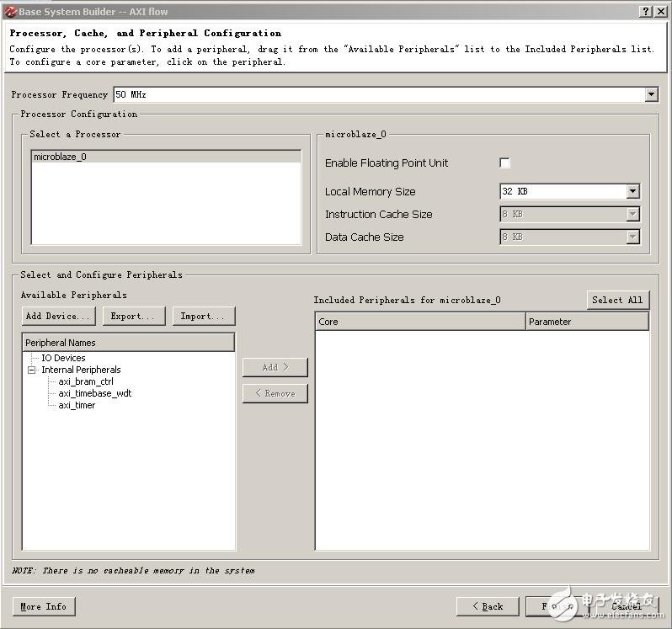Collapse the Internal Peripherals tree node
This screenshot has width=672, height=629.
coord(32,370)
